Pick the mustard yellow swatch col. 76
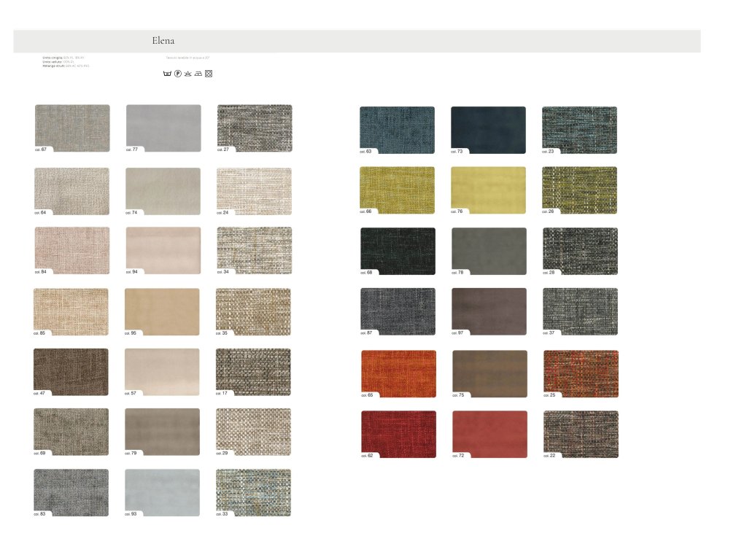Screen dimensions: 747x560 pos(488,190)
